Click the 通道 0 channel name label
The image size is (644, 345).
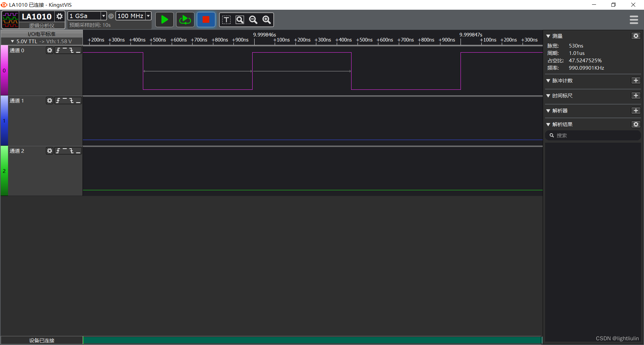coord(17,50)
